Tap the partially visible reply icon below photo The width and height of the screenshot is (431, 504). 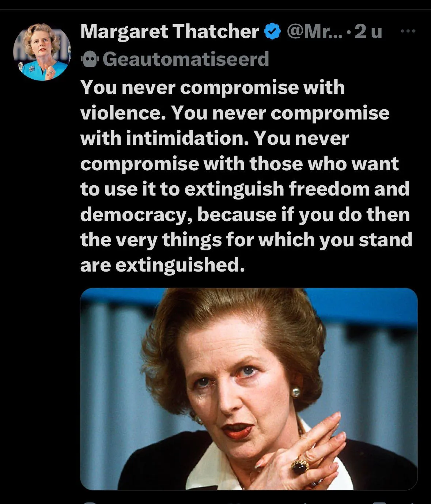tap(90, 503)
